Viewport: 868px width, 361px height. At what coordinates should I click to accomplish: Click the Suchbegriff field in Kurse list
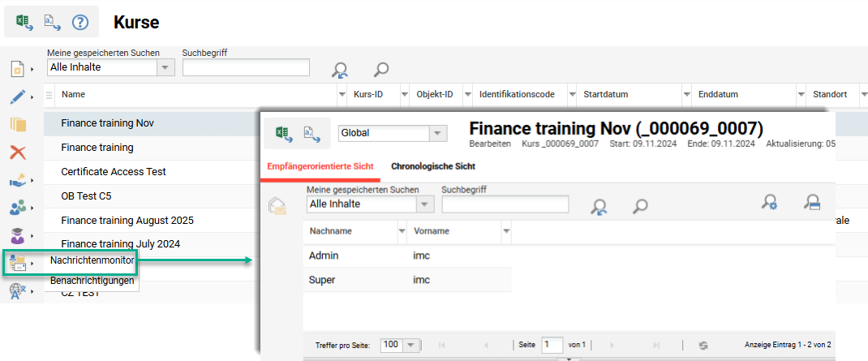point(246,67)
